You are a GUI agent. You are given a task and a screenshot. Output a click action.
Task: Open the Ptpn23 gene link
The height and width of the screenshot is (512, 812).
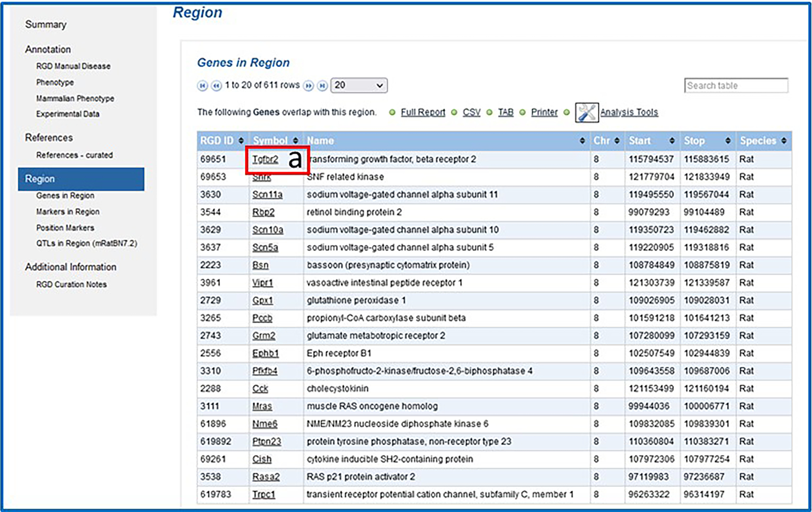click(267, 442)
